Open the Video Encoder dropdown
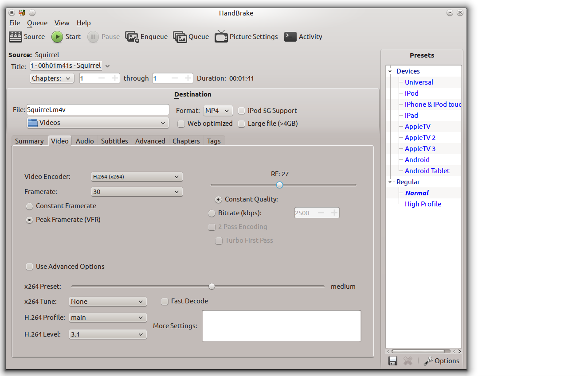Screen dimensions: 588x376 click(137, 177)
